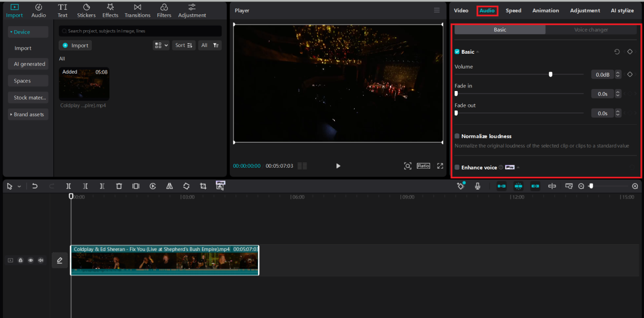The image size is (644, 318).
Task: Click the Fade in stepper arrows
Action: tap(618, 94)
